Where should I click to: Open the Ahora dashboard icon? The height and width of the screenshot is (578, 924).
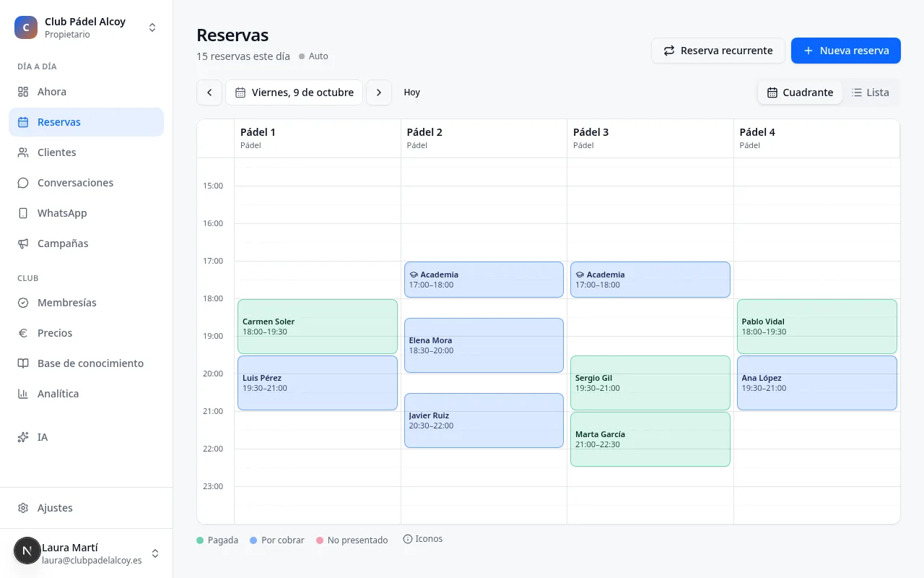[x=23, y=92]
